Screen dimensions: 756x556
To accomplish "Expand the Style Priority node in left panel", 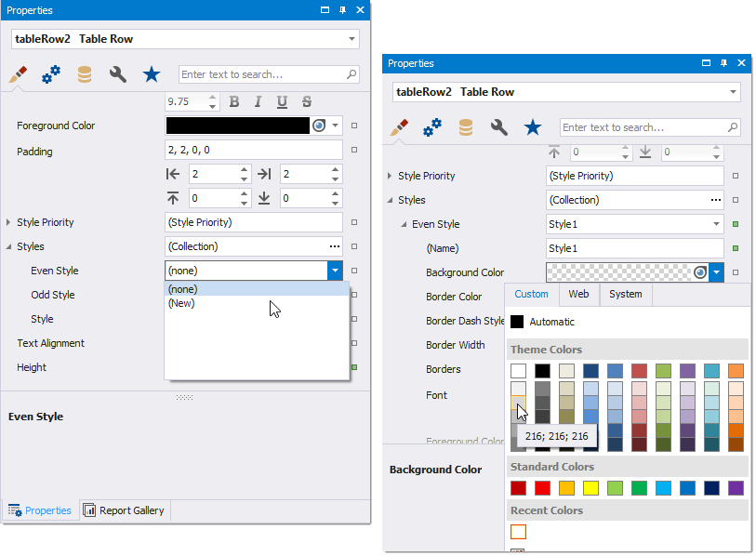I will 8,222.
